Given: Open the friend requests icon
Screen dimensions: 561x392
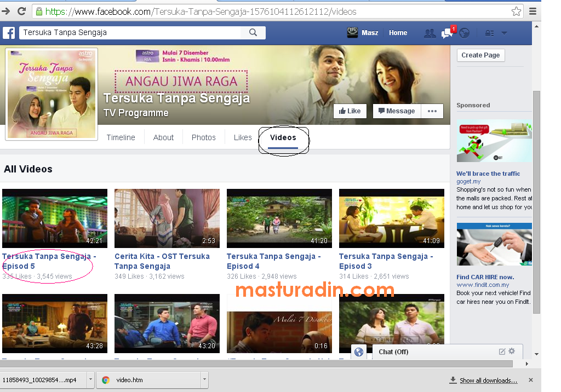Looking at the screenshot, I should click(x=430, y=33).
